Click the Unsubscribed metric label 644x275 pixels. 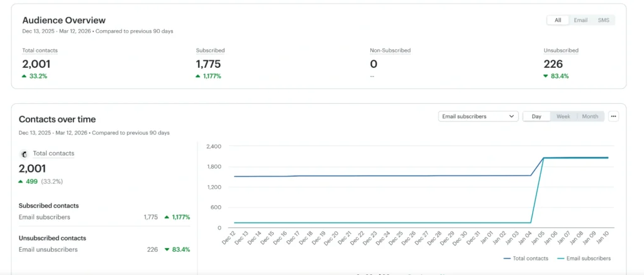[561, 50]
